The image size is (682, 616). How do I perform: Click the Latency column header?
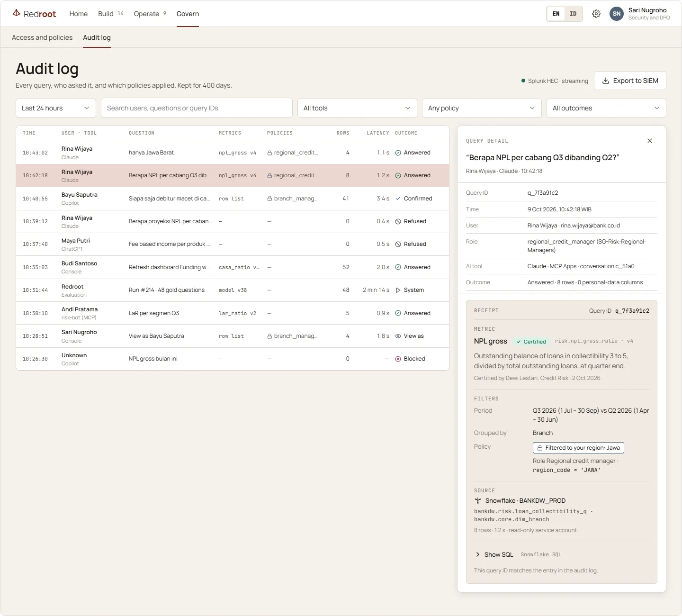pos(378,133)
